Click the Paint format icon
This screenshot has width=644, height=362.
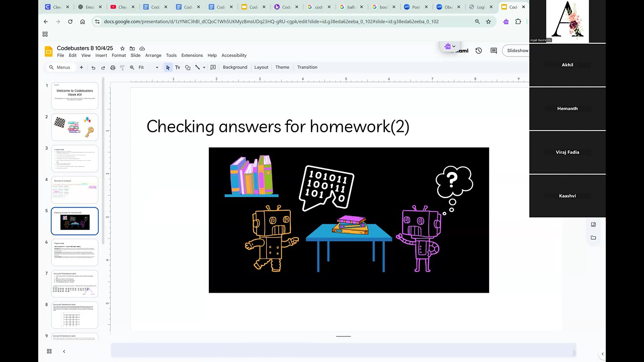122,67
